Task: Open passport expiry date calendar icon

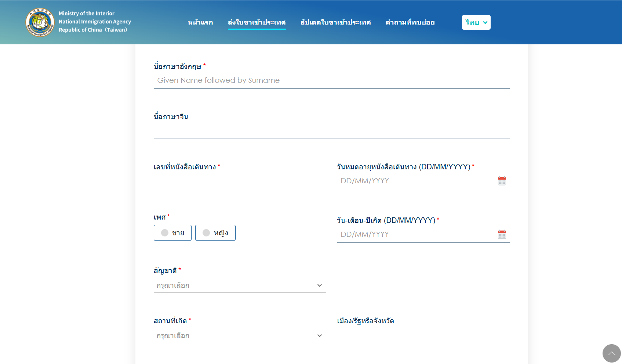Action: pyautogui.click(x=502, y=181)
